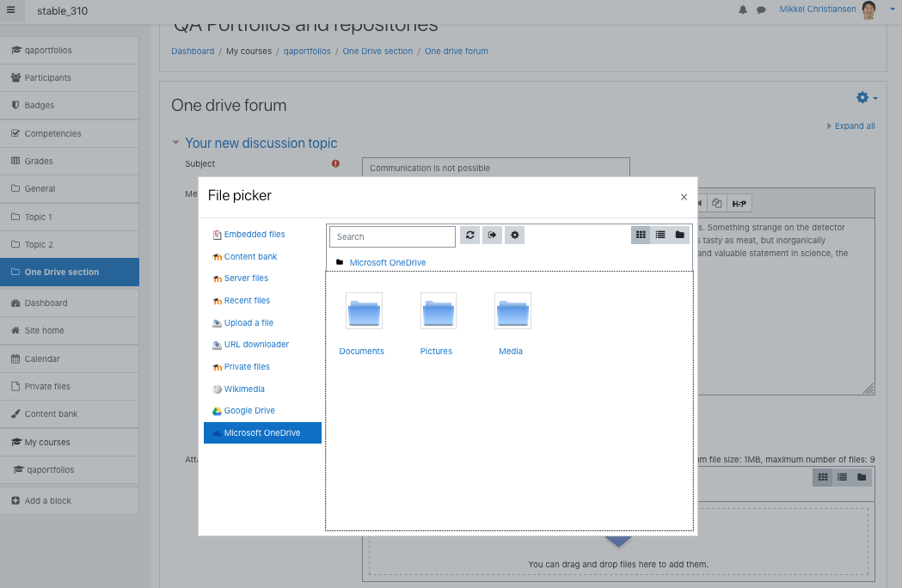Open notifications bell icon
Image resolution: width=902 pixels, height=588 pixels.
pyautogui.click(x=743, y=9)
